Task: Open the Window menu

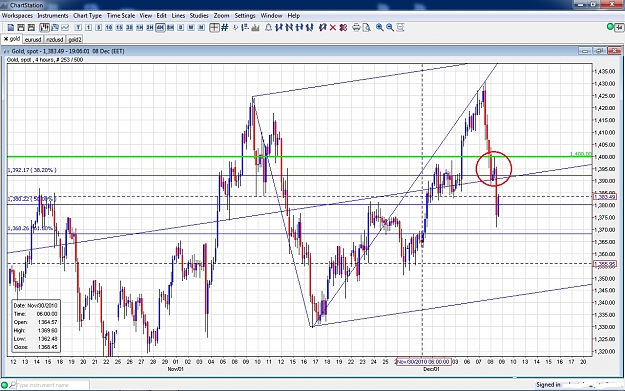Action: (271, 16)
